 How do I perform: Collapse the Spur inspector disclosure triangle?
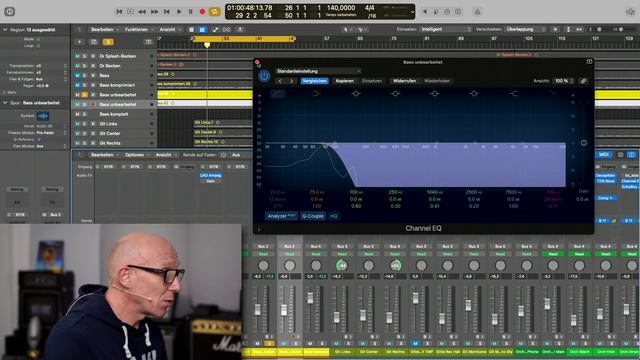coord(5,103)
